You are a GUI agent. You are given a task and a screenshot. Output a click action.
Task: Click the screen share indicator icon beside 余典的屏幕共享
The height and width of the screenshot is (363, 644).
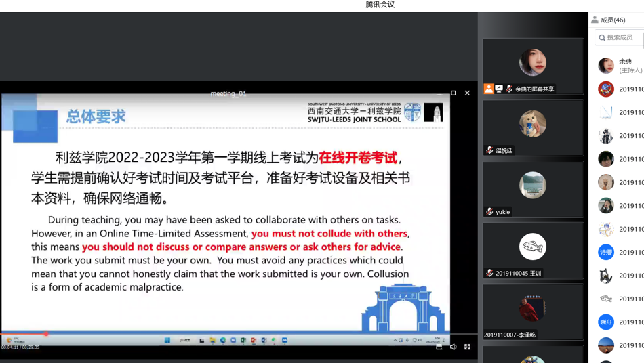pyautogui.click(x=499, y=89)
